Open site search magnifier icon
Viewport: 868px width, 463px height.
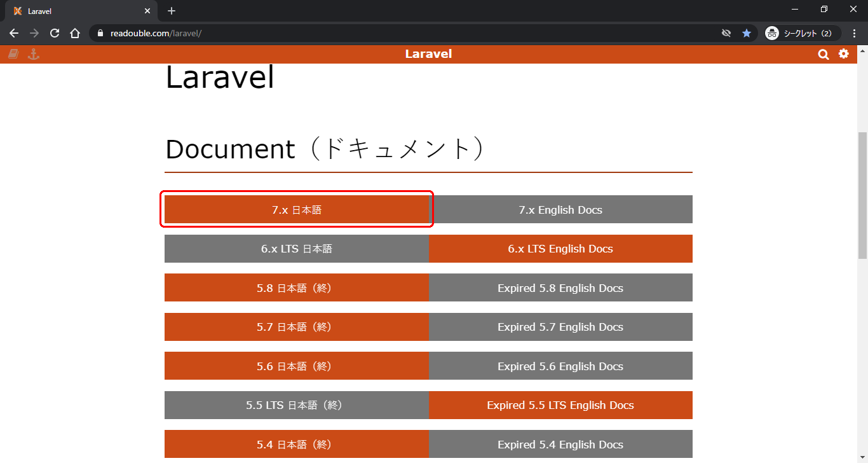(824, 55)
